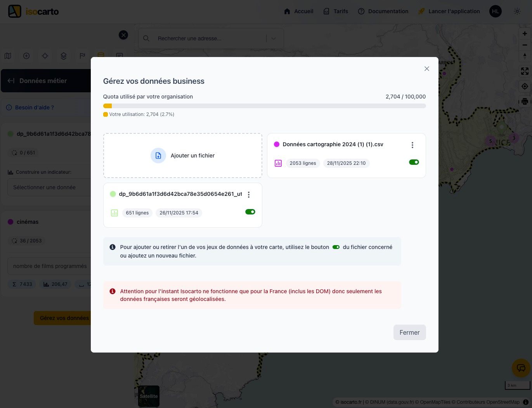Viewport: 532px width, 408px height.
Task: Click the locate-me target icon on map
Action: 525,86
